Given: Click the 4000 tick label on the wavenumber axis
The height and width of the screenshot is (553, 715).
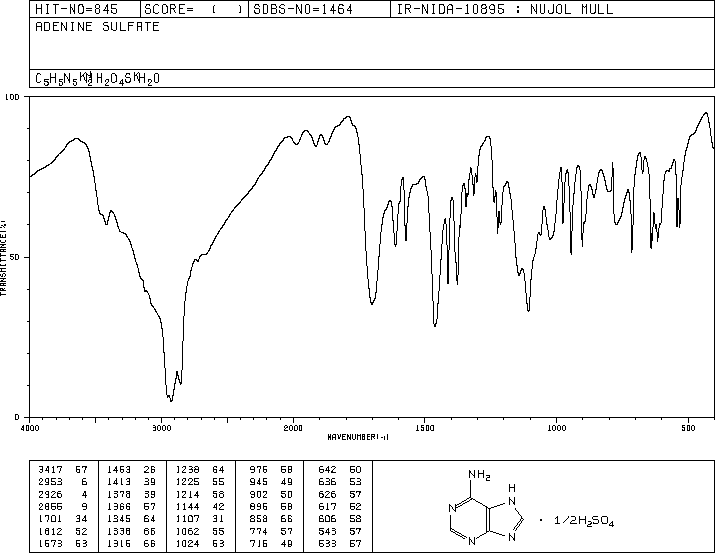Looking at the screenshot, I should click(30, 428).
